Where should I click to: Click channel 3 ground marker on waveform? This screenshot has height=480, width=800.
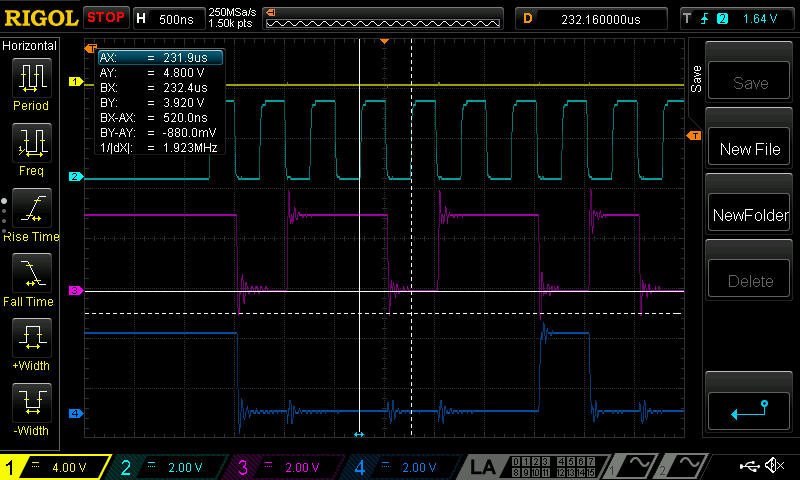click(x=76, y=290)
